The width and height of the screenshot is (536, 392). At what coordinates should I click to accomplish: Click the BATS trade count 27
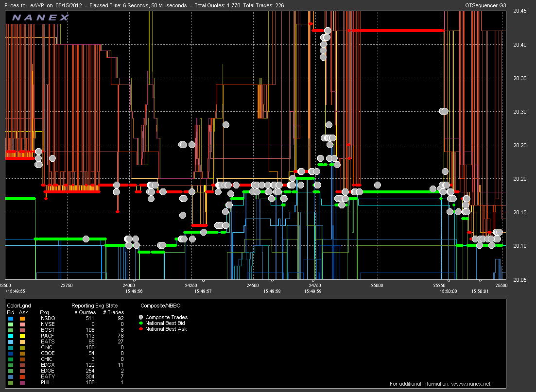pyautogui.click(x=121, y=341)
